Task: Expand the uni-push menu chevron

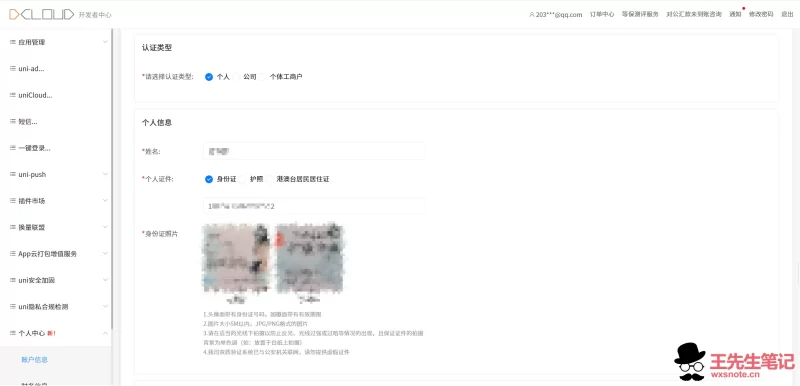Action: click(105, 174)
